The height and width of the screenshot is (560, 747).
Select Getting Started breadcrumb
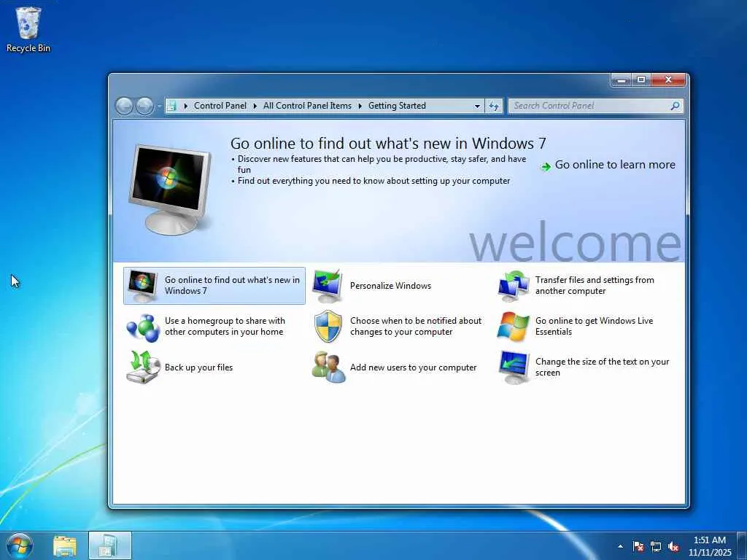pos(397,106)
